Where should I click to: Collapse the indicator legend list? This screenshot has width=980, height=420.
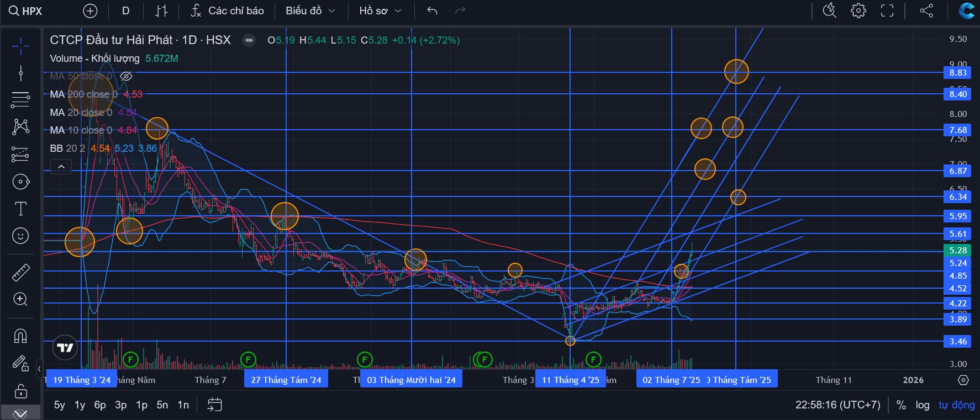61,166
